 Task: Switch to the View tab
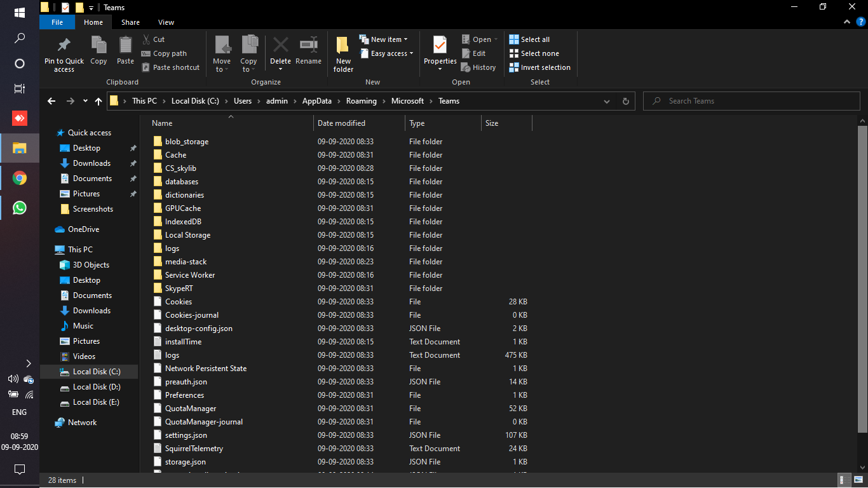coord(166,22)
